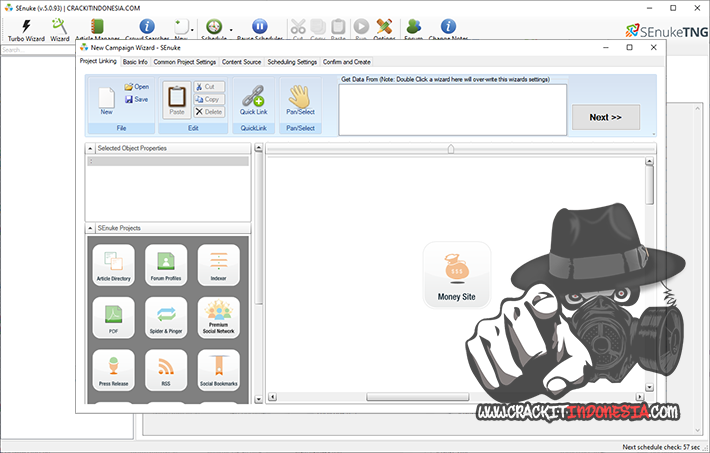710x453 pixels.
Task: Click the Save button in File group
Action: (x=136, y=100)
